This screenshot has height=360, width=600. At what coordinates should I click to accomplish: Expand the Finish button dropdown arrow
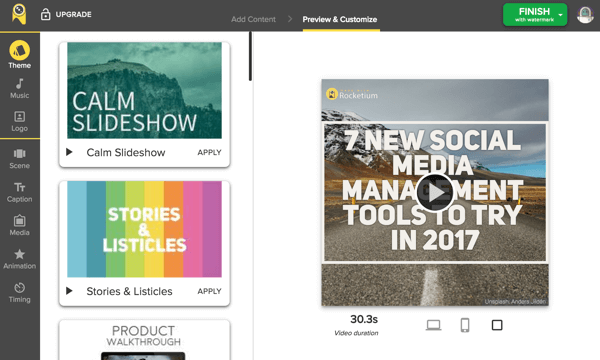[x=561, y=15]
